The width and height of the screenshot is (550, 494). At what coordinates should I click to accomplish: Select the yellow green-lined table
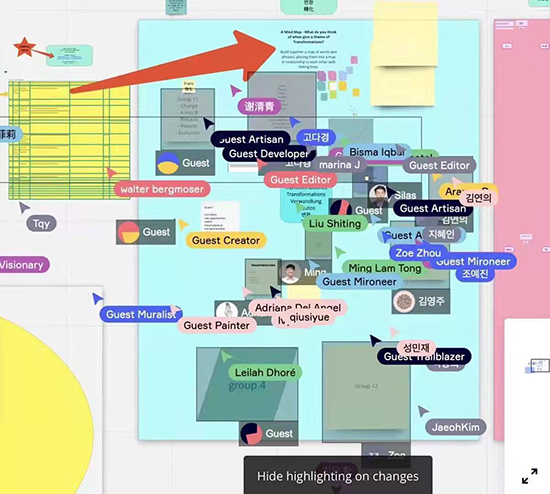click(x=69, y=140)
